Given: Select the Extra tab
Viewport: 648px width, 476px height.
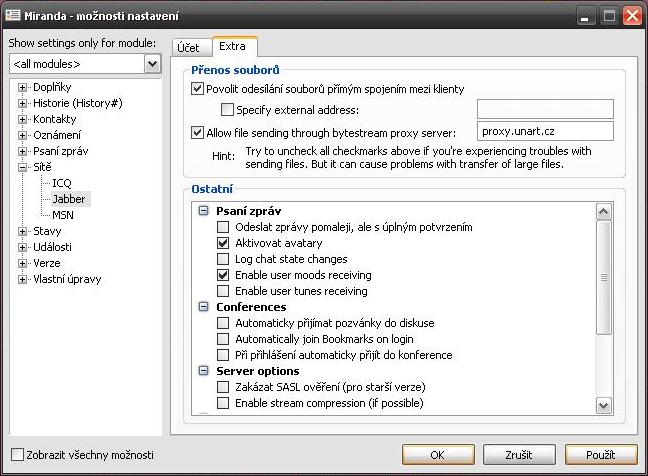Looking at the screenshot, I should click(x=232, y=47).
